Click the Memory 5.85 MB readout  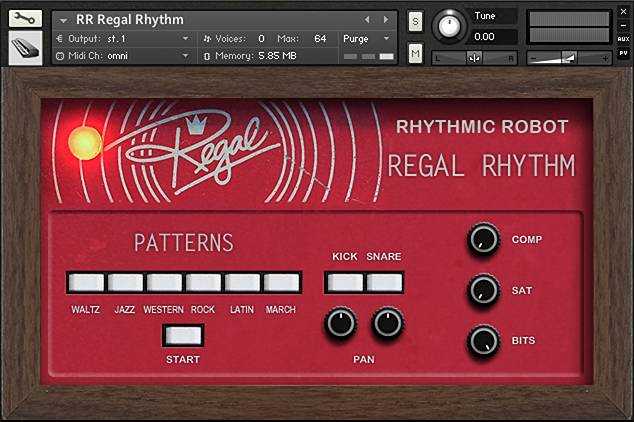[277, 55]
